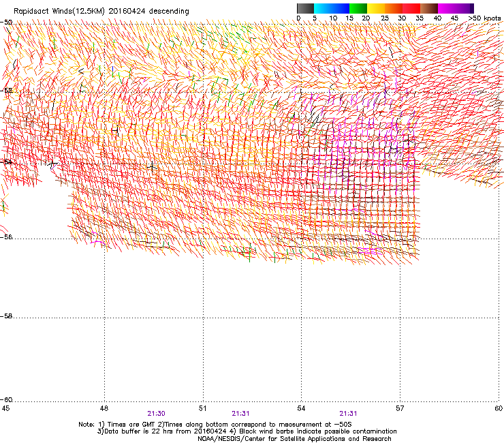Click the '-60' latitude axis label
This screenshot has height=443, width=504.
[6, 400]
